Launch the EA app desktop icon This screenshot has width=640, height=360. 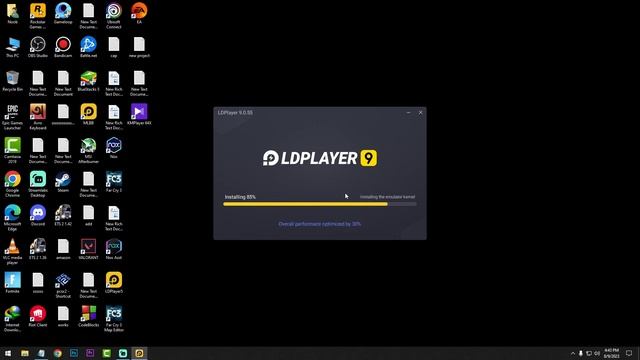click(139, 13)
